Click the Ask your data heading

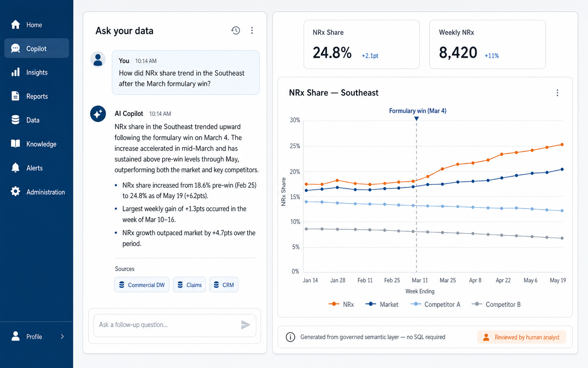click(x=124, y=31)
